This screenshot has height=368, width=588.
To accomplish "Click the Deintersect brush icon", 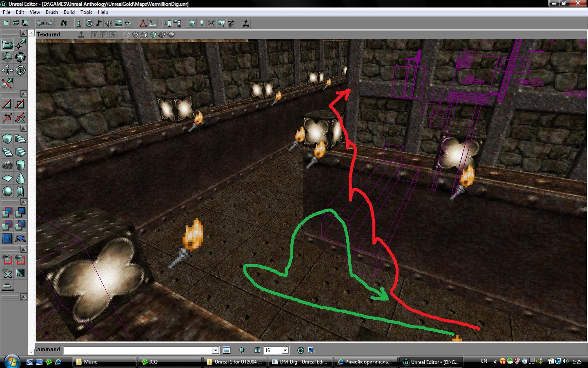I will point(20,225).
